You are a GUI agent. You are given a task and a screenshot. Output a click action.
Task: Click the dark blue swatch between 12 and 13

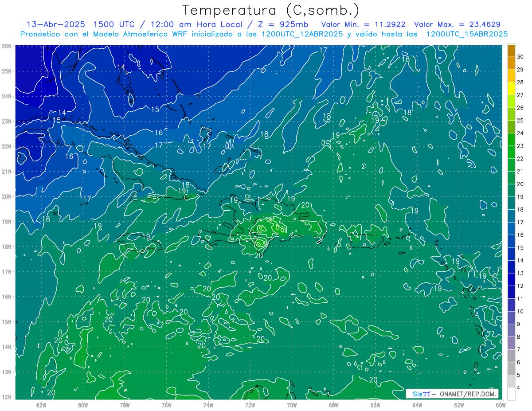(x=511, y=279)
